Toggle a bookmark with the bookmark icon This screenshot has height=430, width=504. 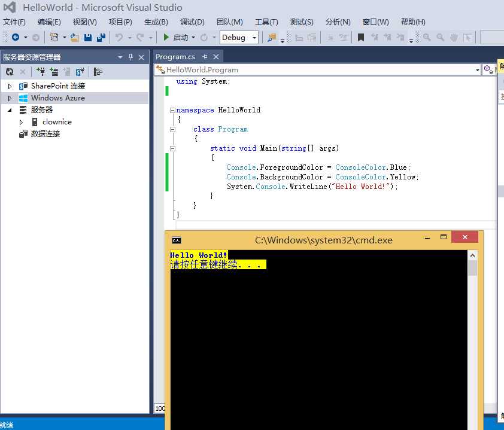pos(361,38)
